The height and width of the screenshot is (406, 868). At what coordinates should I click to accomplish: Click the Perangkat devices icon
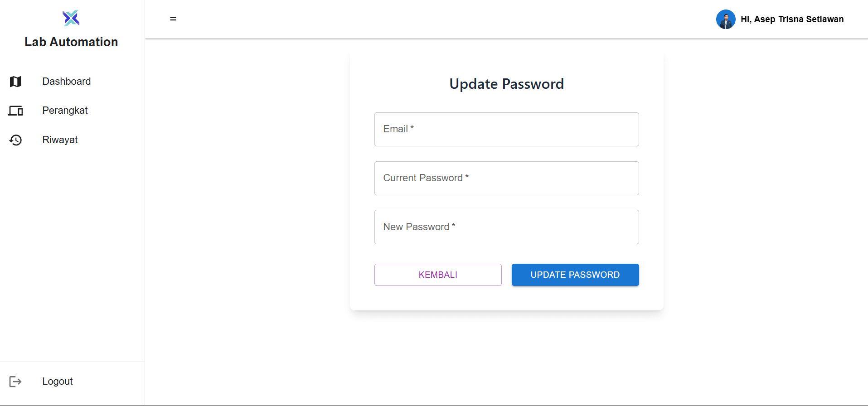click(15, 111)
